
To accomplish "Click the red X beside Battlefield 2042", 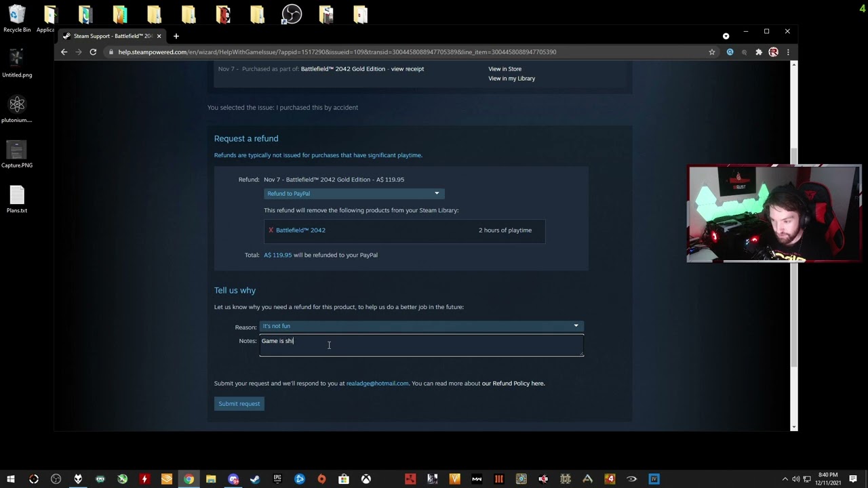I will (271, 230).
